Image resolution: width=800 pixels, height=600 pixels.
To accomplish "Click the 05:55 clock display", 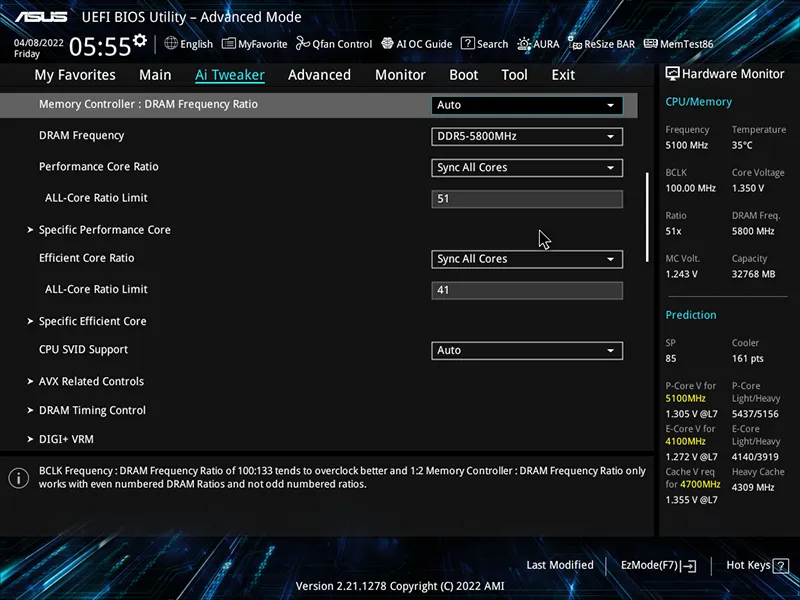I will 100,47.
